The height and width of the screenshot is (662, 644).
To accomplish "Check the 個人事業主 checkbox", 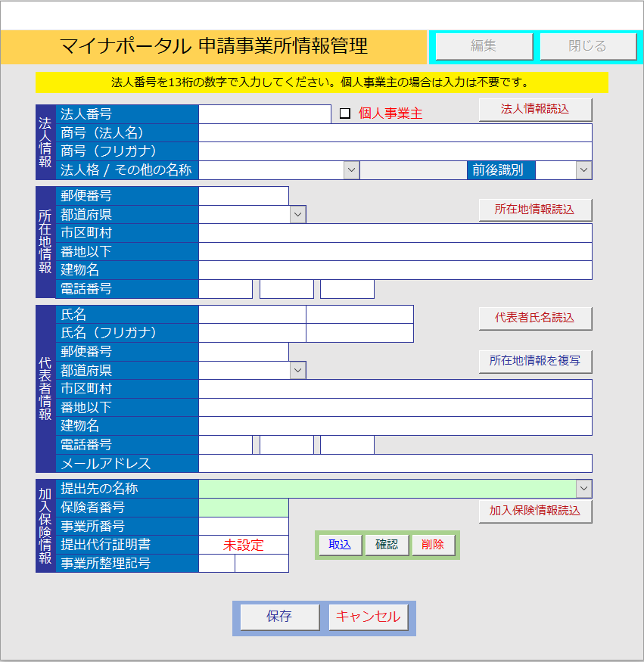I will click(345, 113).
